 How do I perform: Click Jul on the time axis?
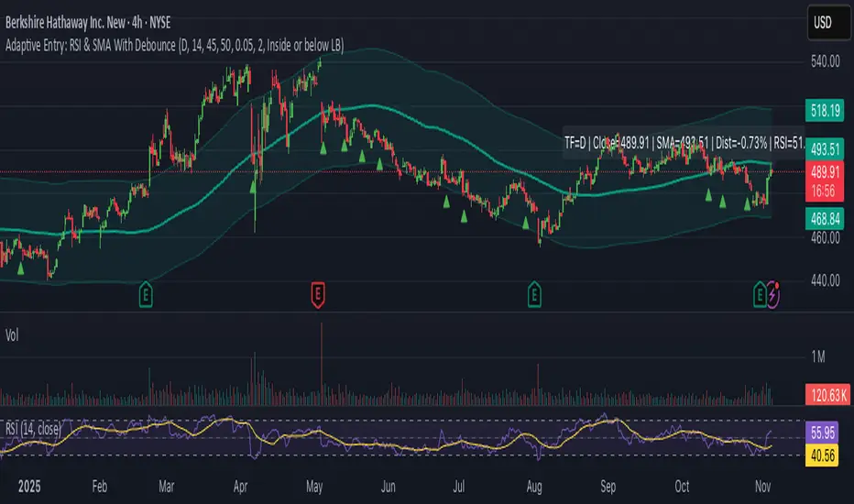[x=459, y=486]
